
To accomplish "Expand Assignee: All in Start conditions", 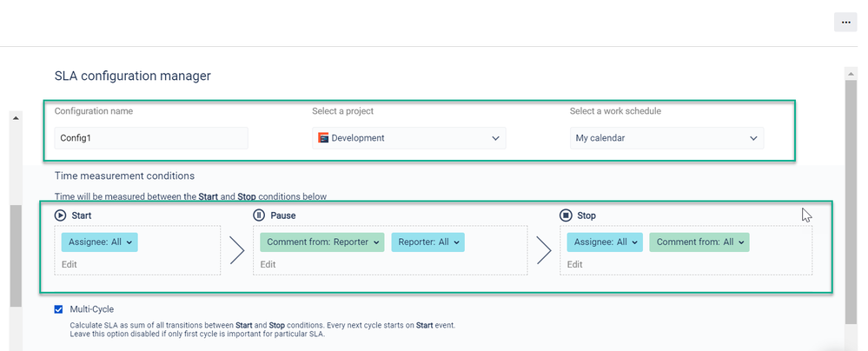I will tap(100, 242).
